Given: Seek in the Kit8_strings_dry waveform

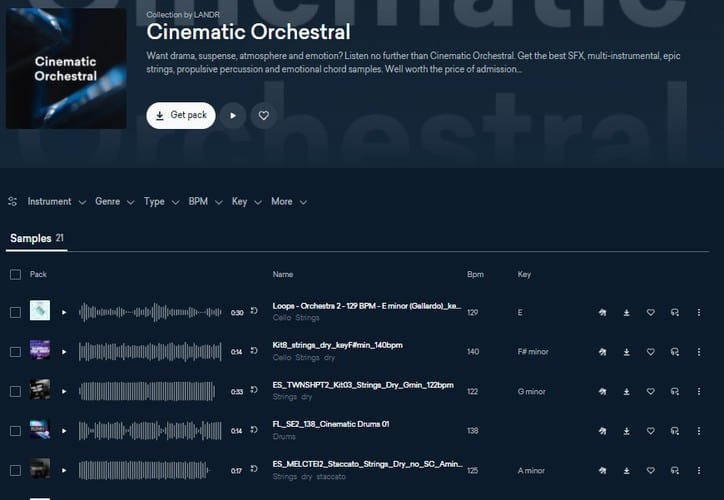Looking at the screenshot, I should [150, 352].
